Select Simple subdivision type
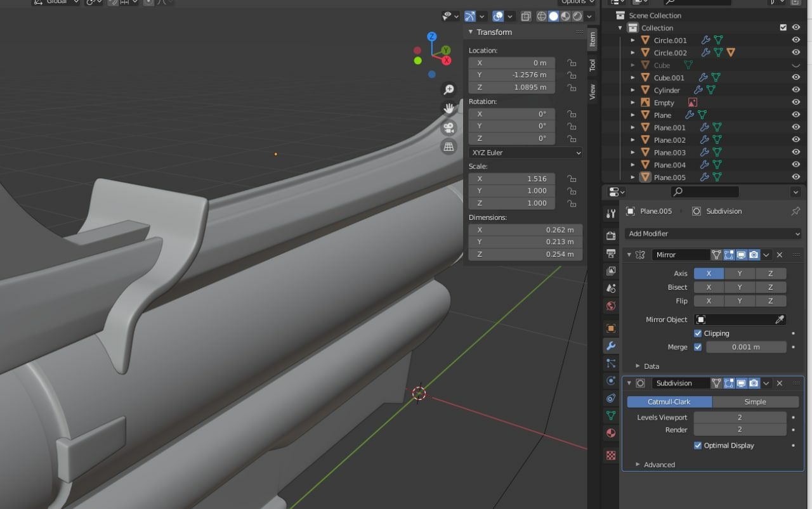Viewport: 812px width, 509px height. coord(755,402)
